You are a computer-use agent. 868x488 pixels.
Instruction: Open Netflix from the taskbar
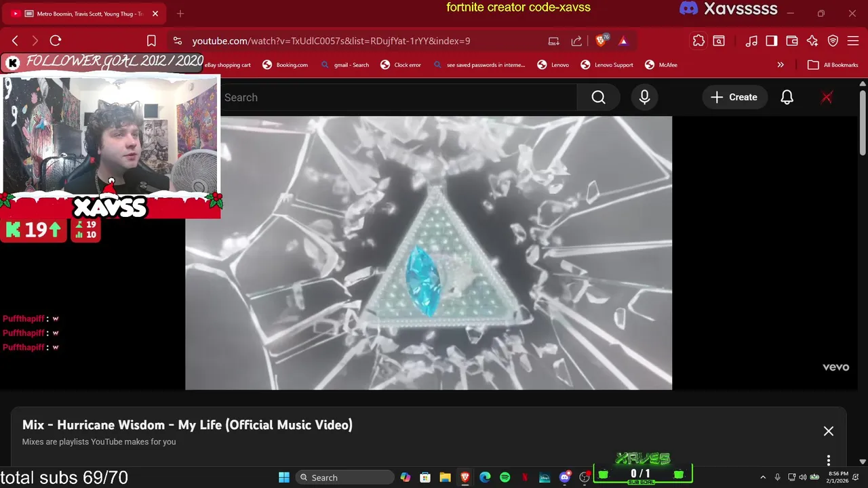[525, 477]
